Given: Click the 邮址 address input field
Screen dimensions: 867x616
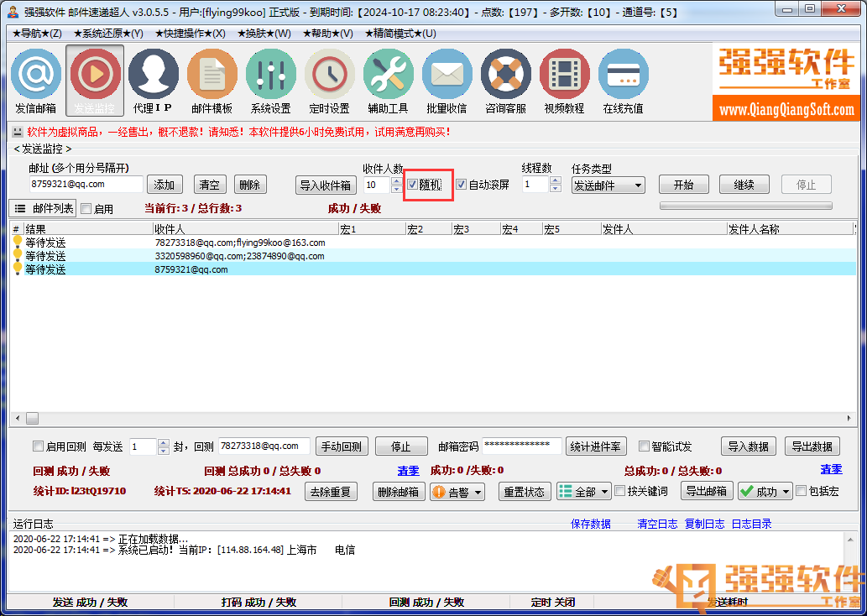Looking at the screenshot, I should (x=86, y=184).
